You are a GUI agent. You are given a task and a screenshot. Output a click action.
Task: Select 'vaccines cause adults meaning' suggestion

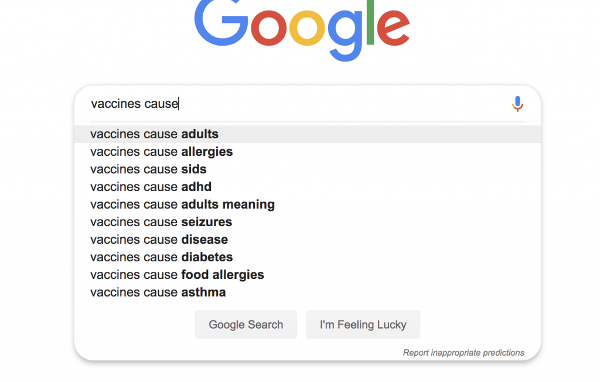click(307, 204)
